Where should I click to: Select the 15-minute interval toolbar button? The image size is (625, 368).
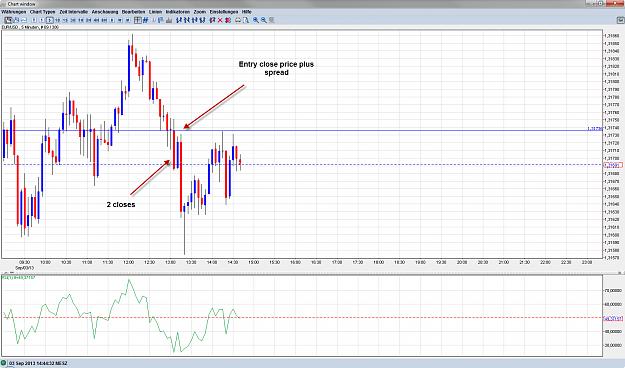(x=65, y=20)
